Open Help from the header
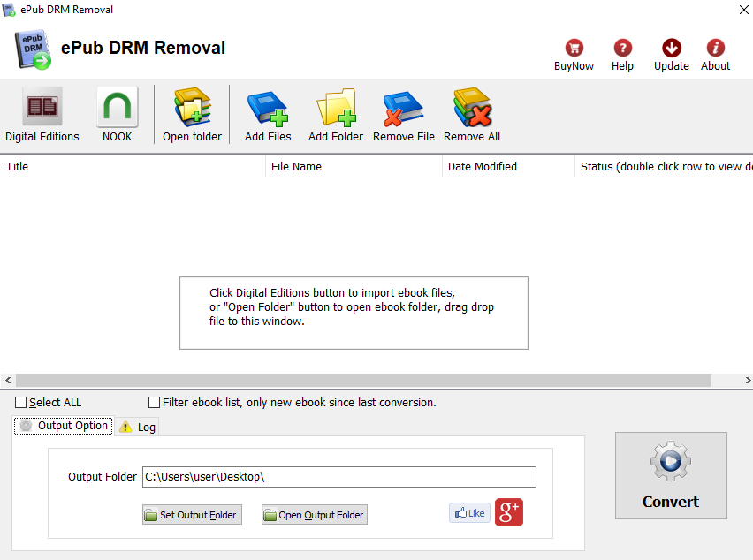 point(622,55)
